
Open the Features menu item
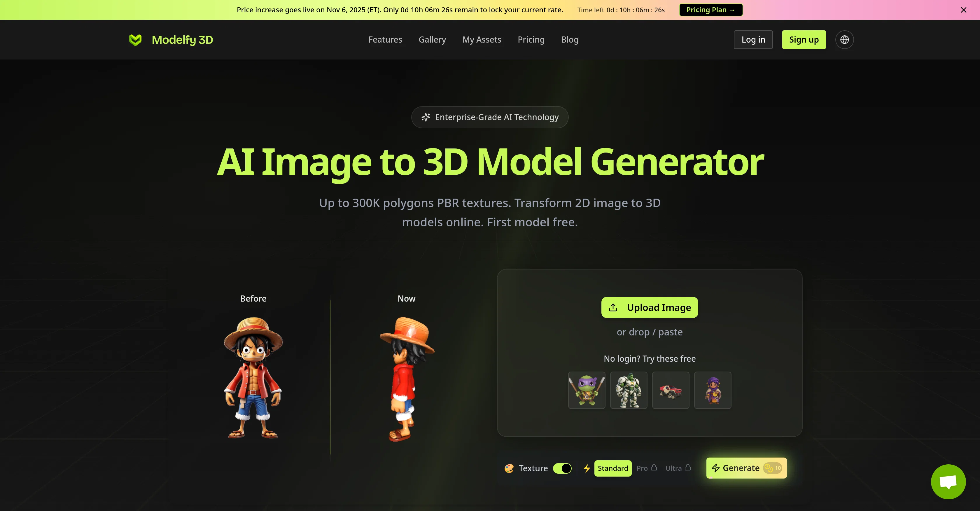tap(385, 40)
